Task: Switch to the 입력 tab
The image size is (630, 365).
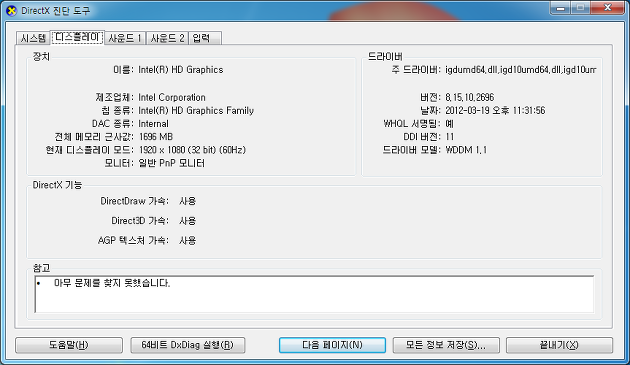Action: click(205, 38)
